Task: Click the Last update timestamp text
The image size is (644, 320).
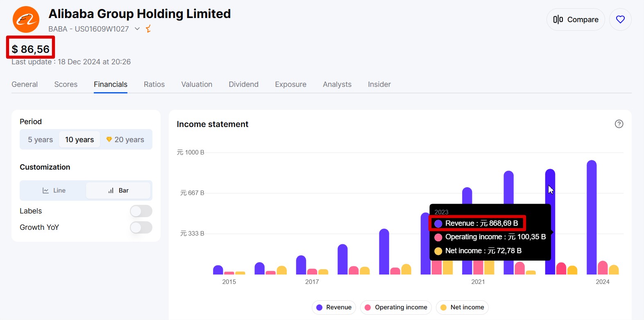Action: pos(71,62)
